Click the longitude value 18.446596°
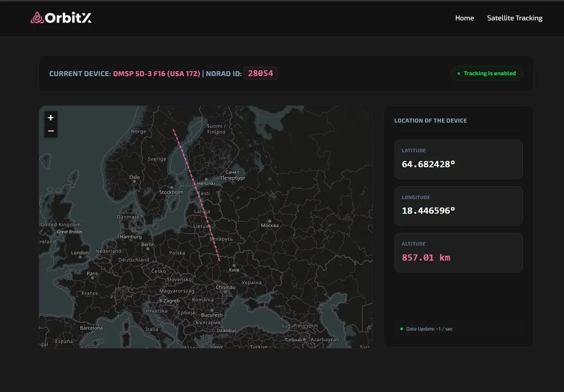The width and height of the screenshot is (564, 392). tap(428, 211)
